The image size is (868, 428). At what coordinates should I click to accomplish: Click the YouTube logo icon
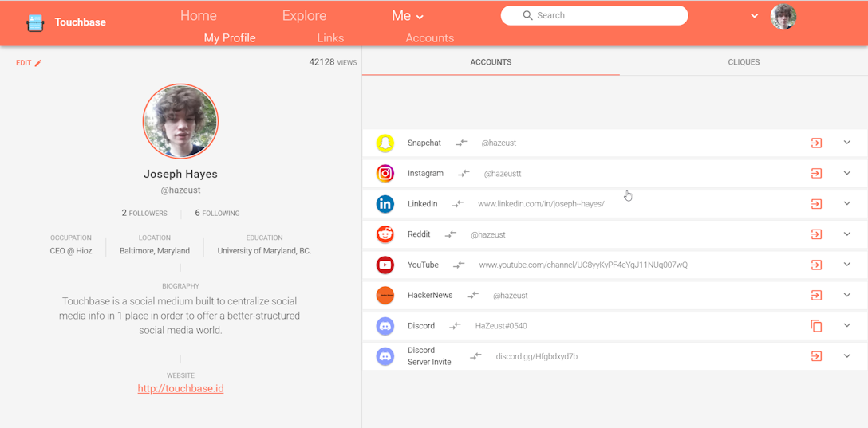[385, 265]
